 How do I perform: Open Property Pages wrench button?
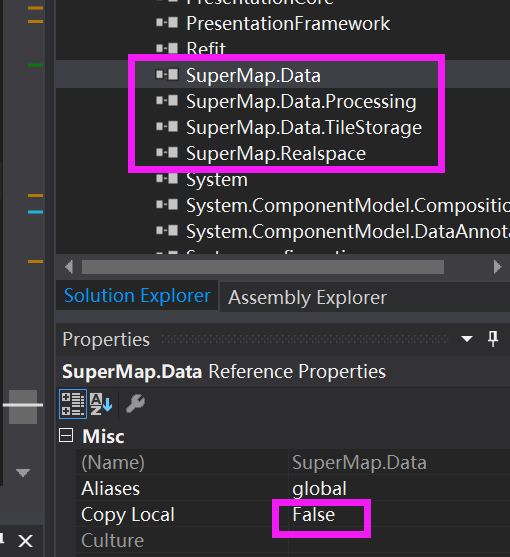[x=135, y=404]
